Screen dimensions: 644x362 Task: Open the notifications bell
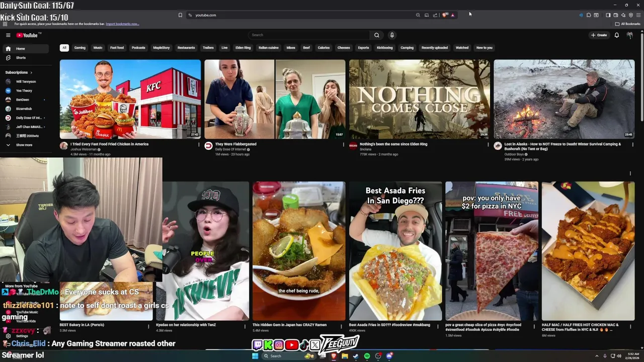coord(617,35)
